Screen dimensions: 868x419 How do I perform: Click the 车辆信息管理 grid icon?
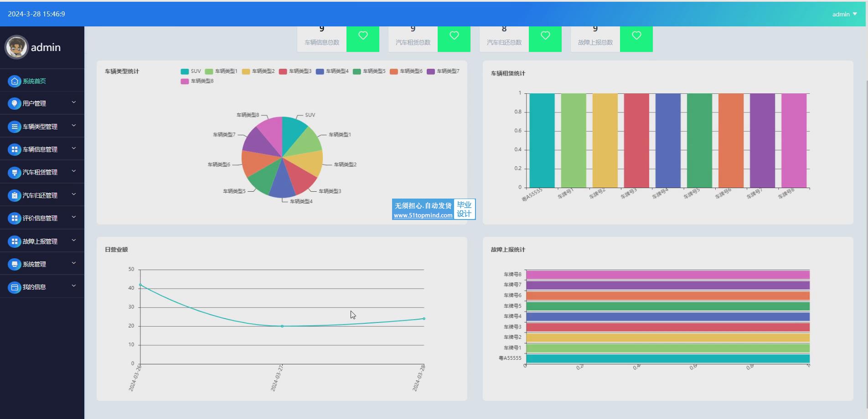pyautogui.click(x=15, y=149)
